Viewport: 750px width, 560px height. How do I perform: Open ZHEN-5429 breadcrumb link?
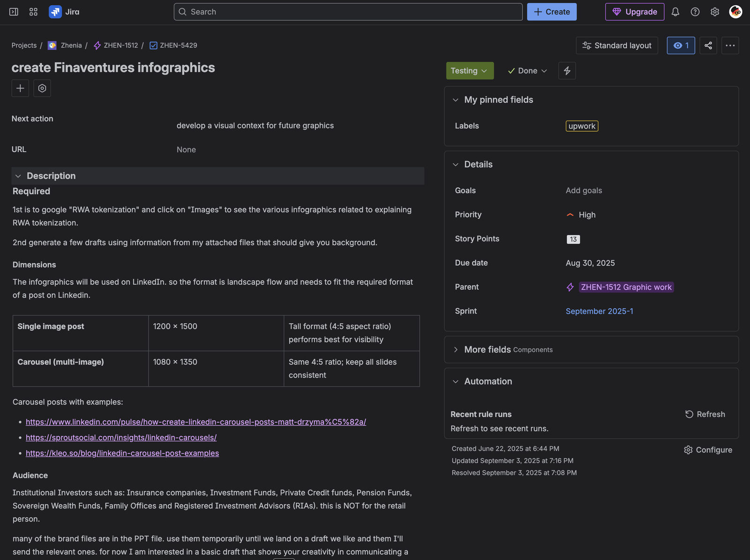(x=179, y=45)
